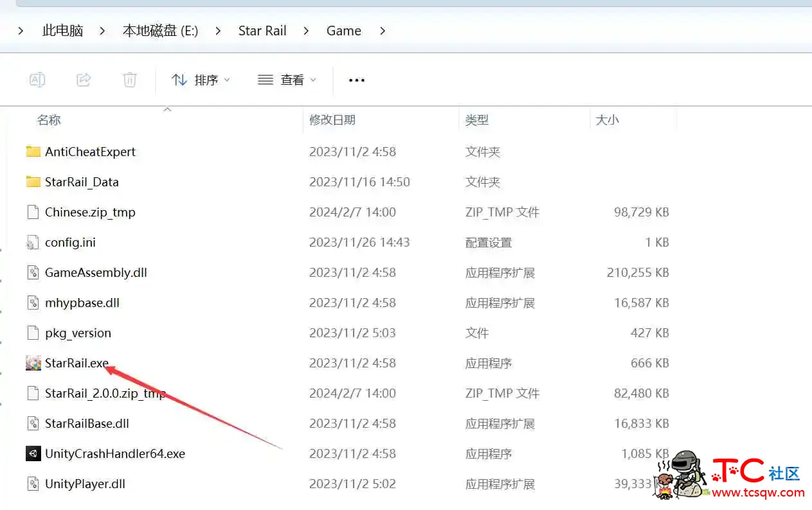Select the GameAssembly.dll file name
Screen dimensions: 812x510
point(96,272)
